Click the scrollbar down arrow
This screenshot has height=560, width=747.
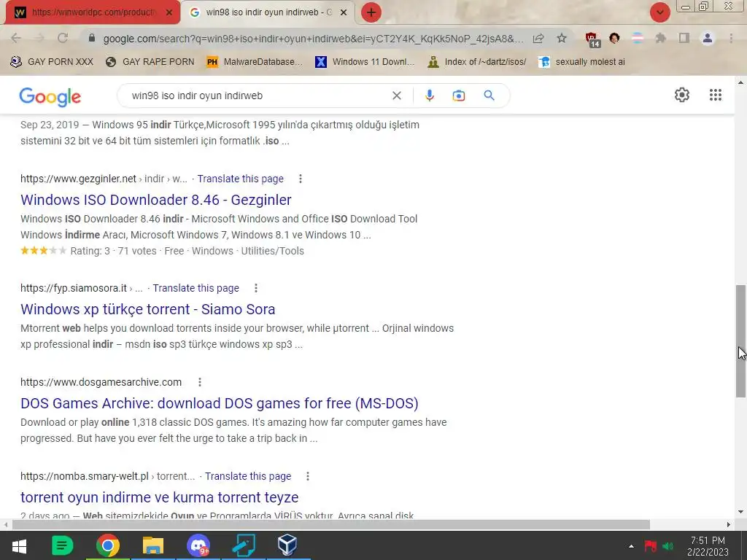(x=740, y=512)
